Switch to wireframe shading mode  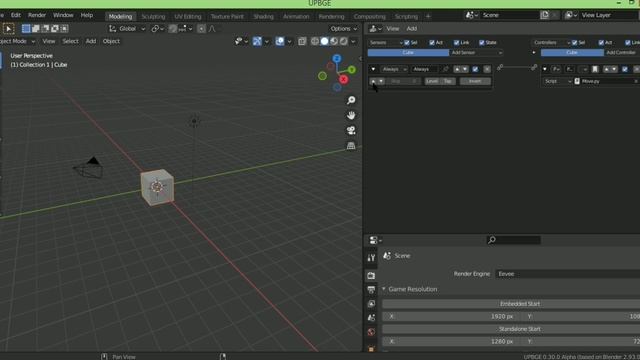click(315, 41)
